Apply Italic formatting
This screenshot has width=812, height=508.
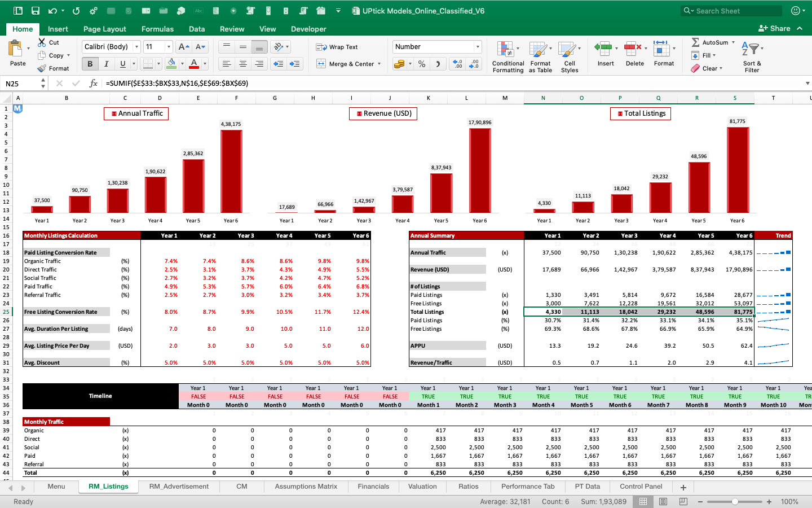click(106, 64)
